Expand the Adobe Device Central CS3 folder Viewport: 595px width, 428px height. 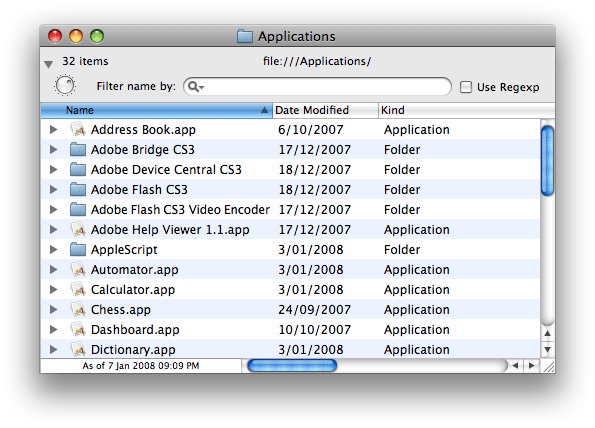pyautogui.click(x=54, y=170)
